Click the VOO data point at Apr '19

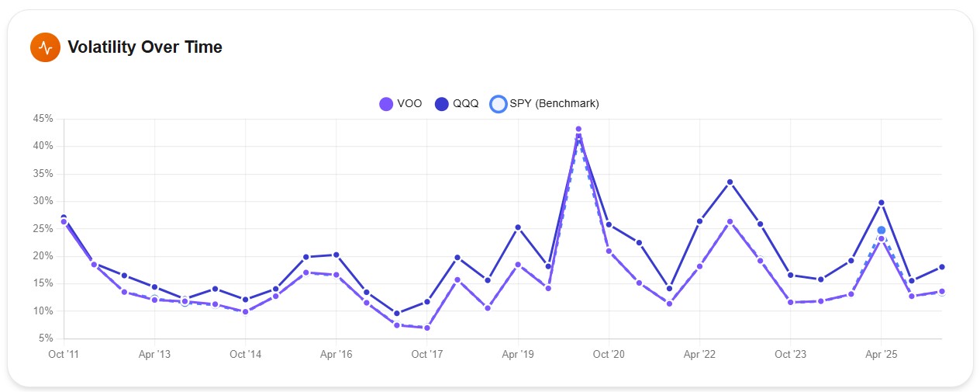[x=518, y=265]
